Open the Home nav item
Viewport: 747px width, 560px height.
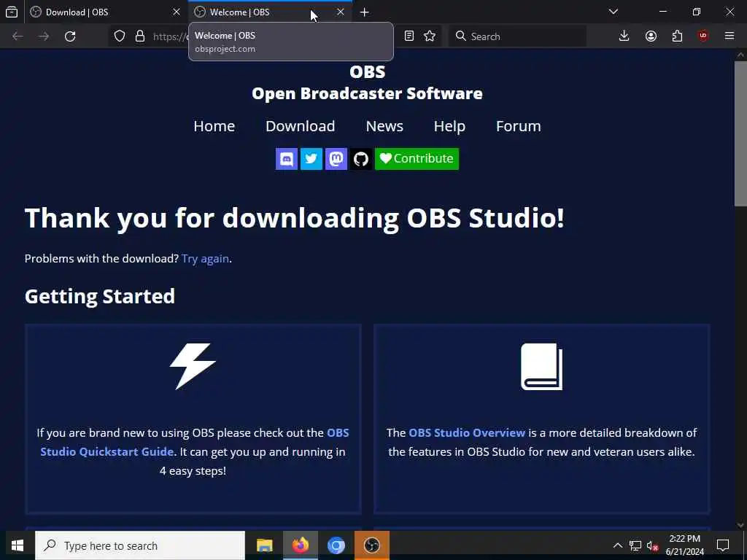pyautogui.click(x=214, y=126)
